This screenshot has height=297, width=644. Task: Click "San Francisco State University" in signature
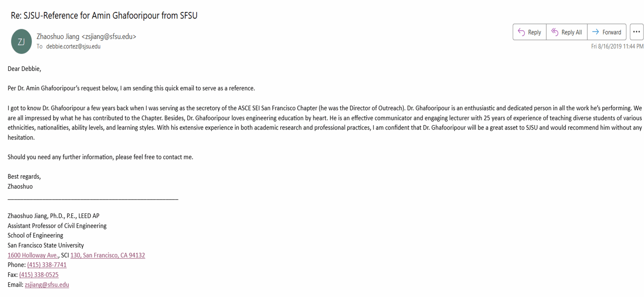click(x=46, y=245)
